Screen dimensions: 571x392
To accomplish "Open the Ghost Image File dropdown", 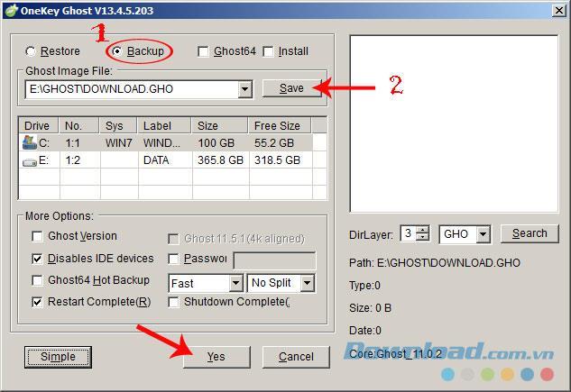I will (x=244, y=89).
